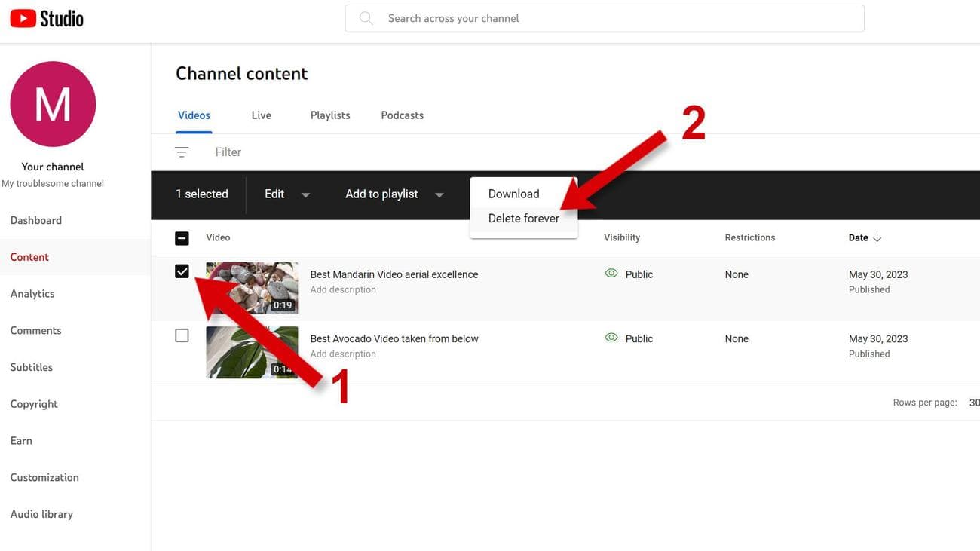Image resolution: width=980 pixels, height=551 pixels.
Task: Open the Best Avocado Video title link
Action: click(394, 338)
